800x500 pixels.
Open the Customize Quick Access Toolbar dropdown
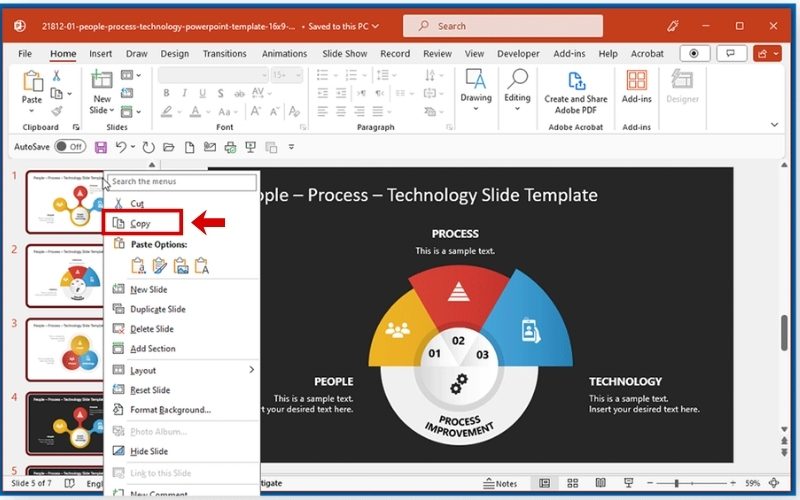click(x=291, y=147)
